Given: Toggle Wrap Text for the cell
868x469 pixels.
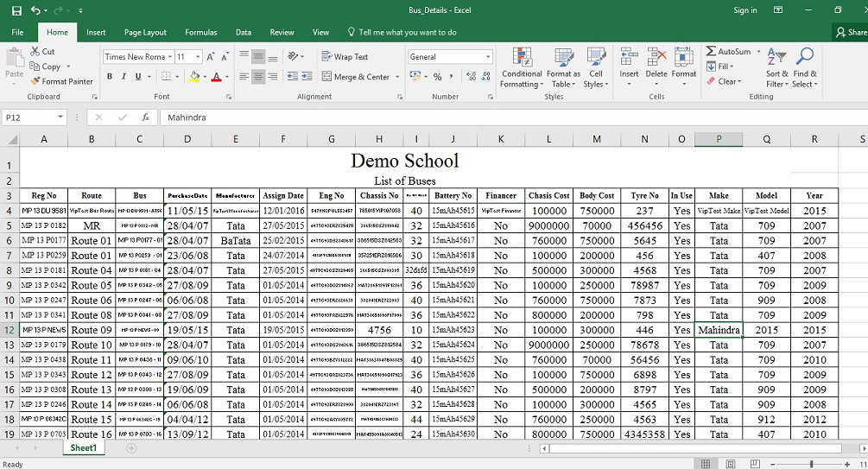Looking at the screenshot, I should pos(344,57).
